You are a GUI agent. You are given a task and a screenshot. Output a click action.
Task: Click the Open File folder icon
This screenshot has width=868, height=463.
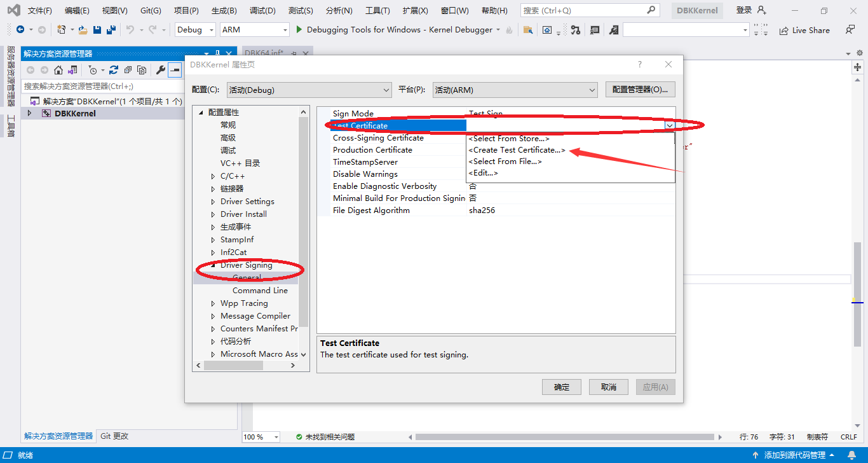tap(83, 30)
